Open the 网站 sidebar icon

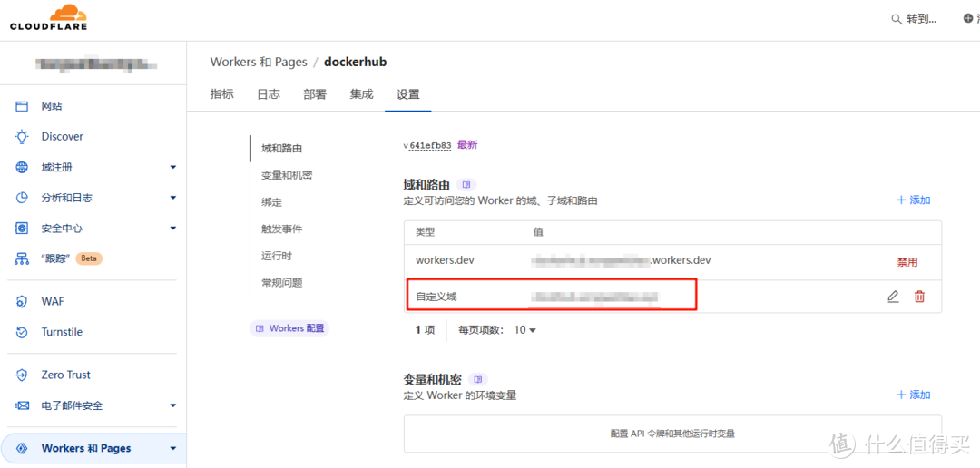point(22,106)
